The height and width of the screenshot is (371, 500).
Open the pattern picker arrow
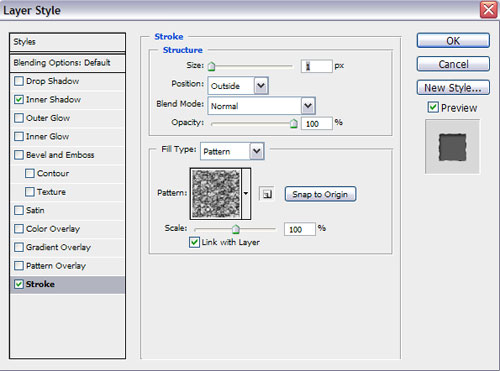click(246, 194)
